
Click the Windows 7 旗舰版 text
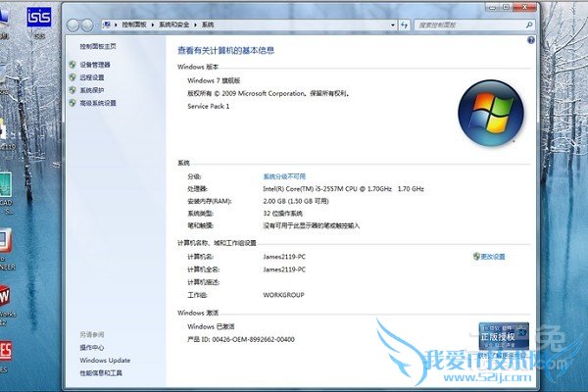[x=214, y=80]
